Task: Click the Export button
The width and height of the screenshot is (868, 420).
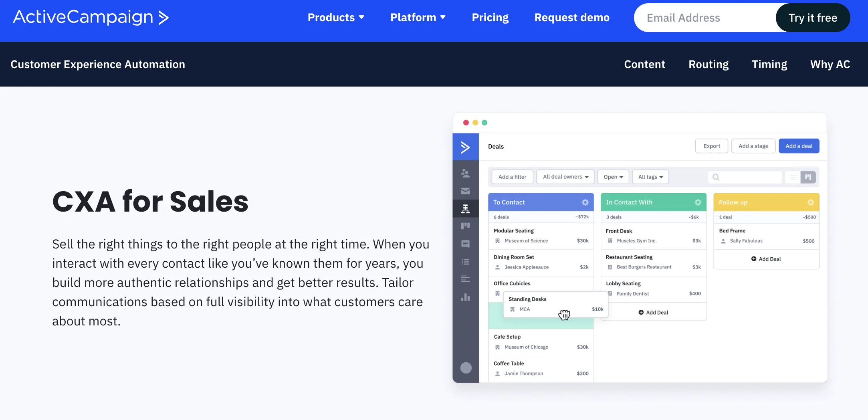Action: 712,146
